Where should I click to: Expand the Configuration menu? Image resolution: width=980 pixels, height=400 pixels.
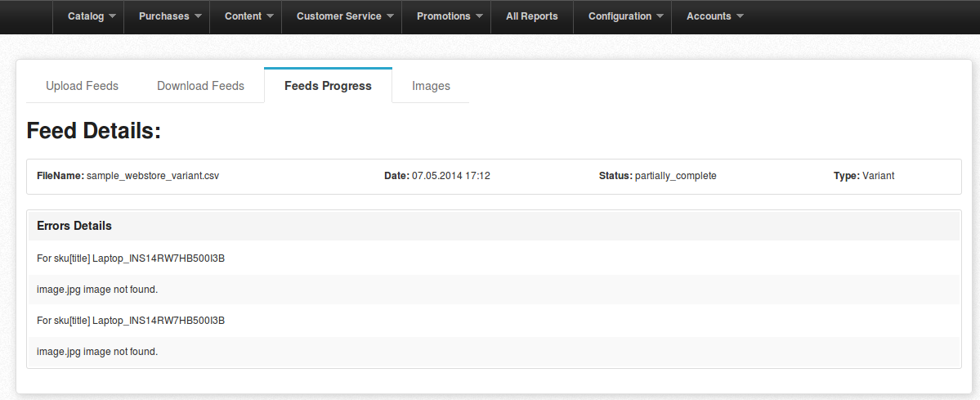point(625,17)
